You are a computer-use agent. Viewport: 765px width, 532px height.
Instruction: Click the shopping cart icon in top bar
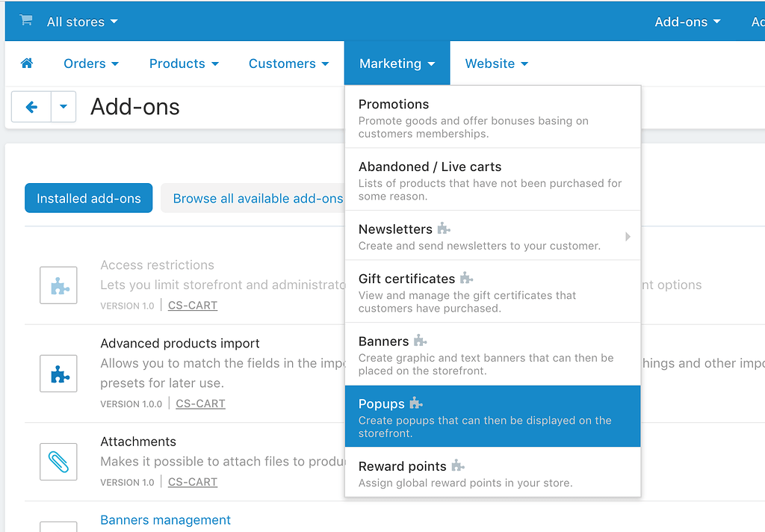(24, 20)
